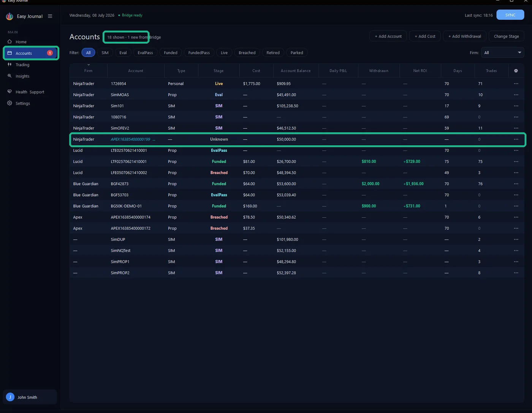This screenshot has width=532, height=413.
Task: Sort by Account Balance column header
Action: pyautogui.click(x=296, y=71)
